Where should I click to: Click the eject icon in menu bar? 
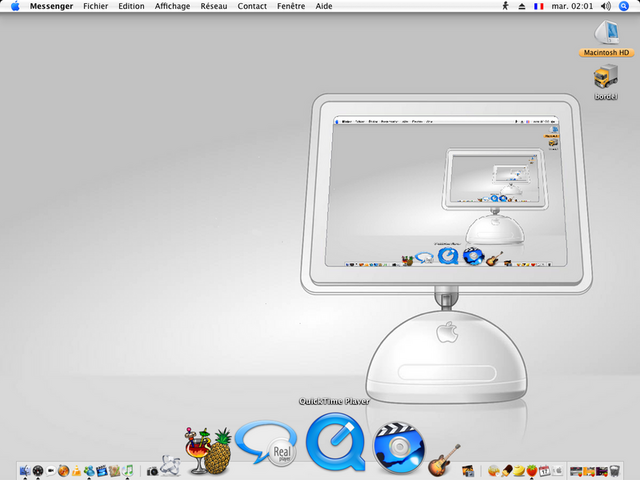tap(523, 6)
